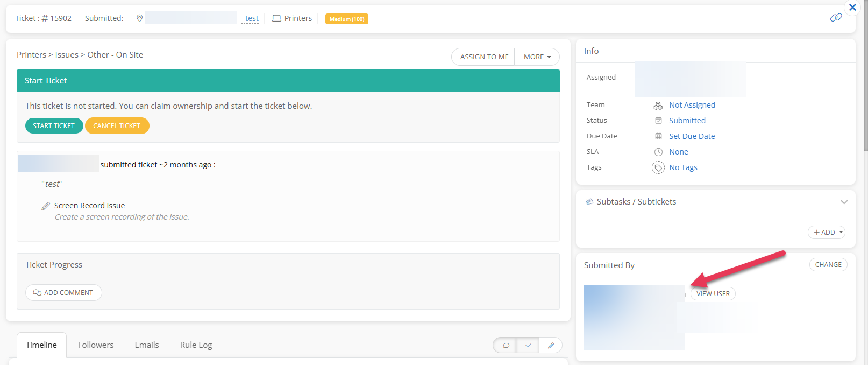868x365 pixels.
Task: Click the location pin icon in header
Action: (139, 18)
